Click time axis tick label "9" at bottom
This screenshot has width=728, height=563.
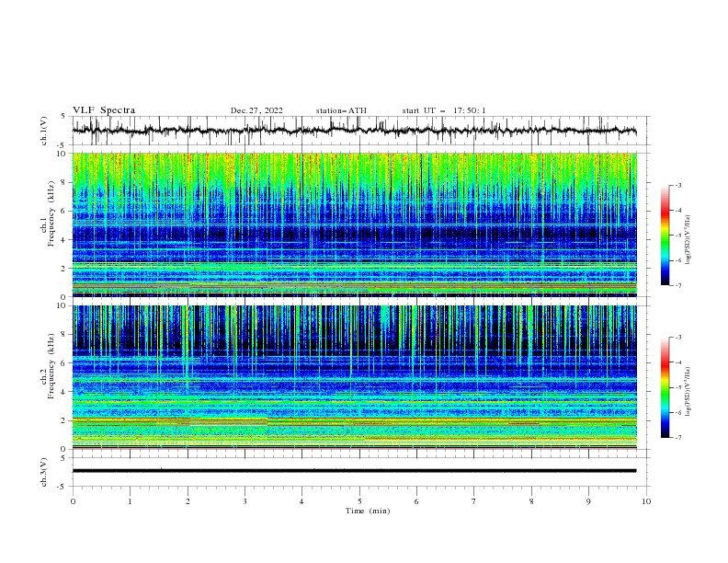click(x=588, y=501)
